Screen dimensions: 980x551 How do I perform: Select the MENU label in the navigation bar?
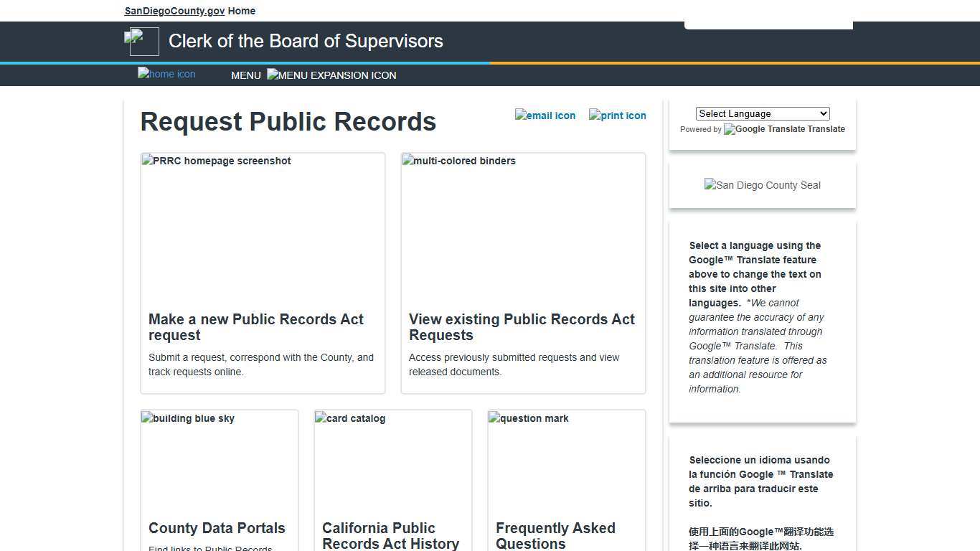pyautogui.click(x=246, y=75)
